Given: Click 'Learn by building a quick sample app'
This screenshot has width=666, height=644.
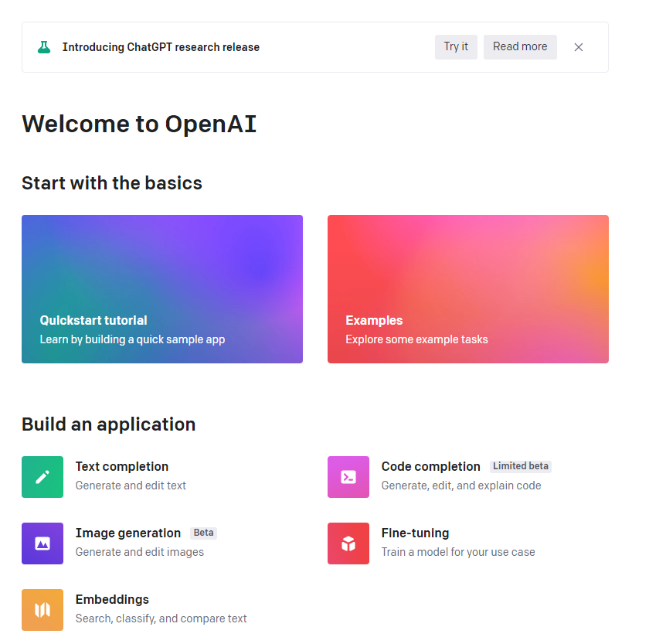Looking at the screenshot, I should [x=132, y=339].
